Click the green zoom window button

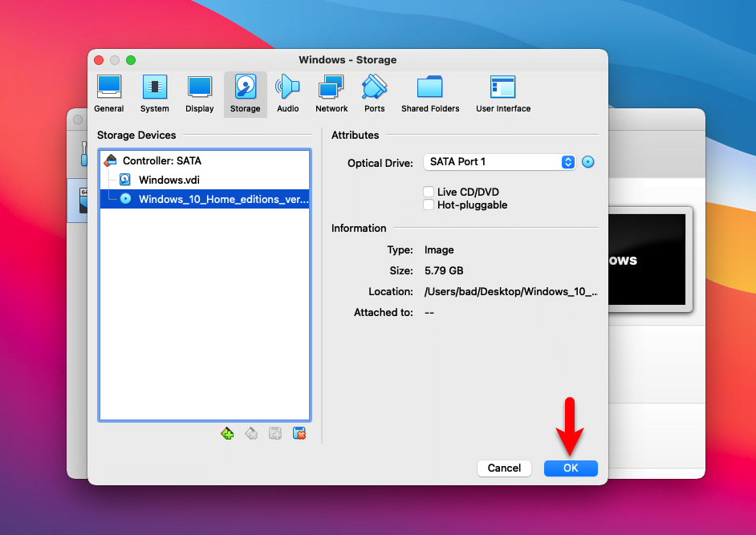pos(131,60)
